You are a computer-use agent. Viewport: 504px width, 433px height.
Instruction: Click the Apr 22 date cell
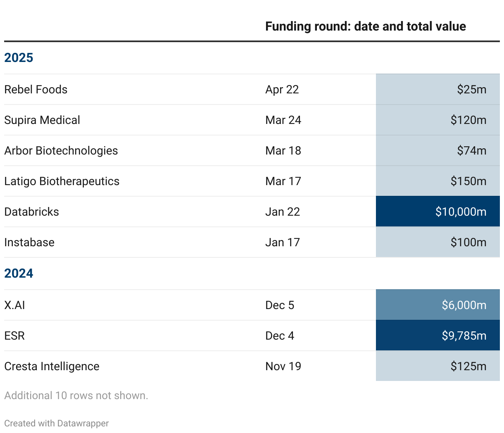click(x=282, y=89)
